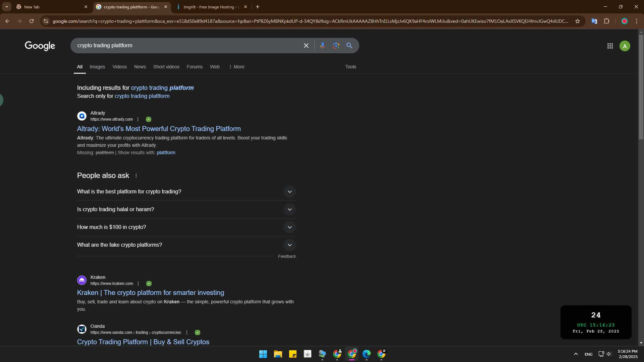
Task: Close the ImgVB browser tab
Action: (246, 7)
